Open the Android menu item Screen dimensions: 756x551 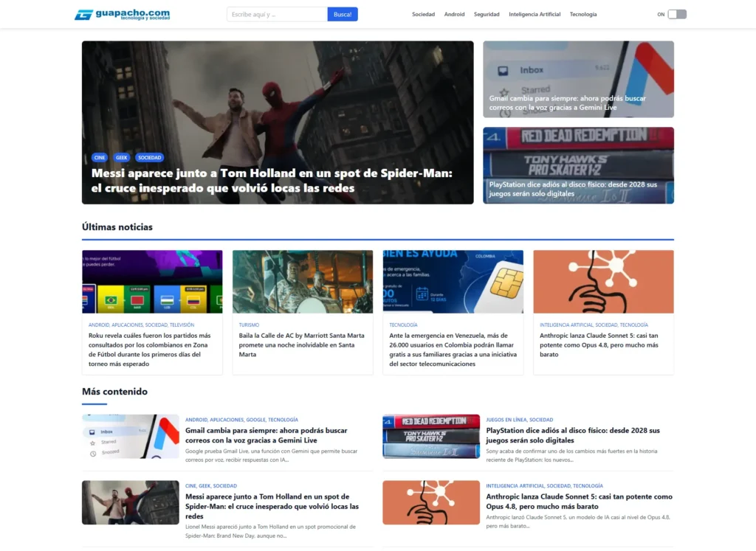(454, 15)
